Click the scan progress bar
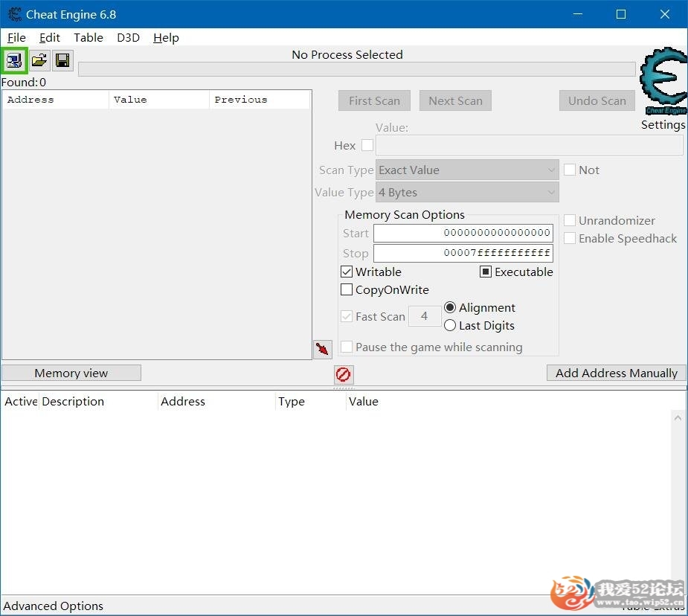The width and height of the screenshot is (688, 616). pos(357,69)
